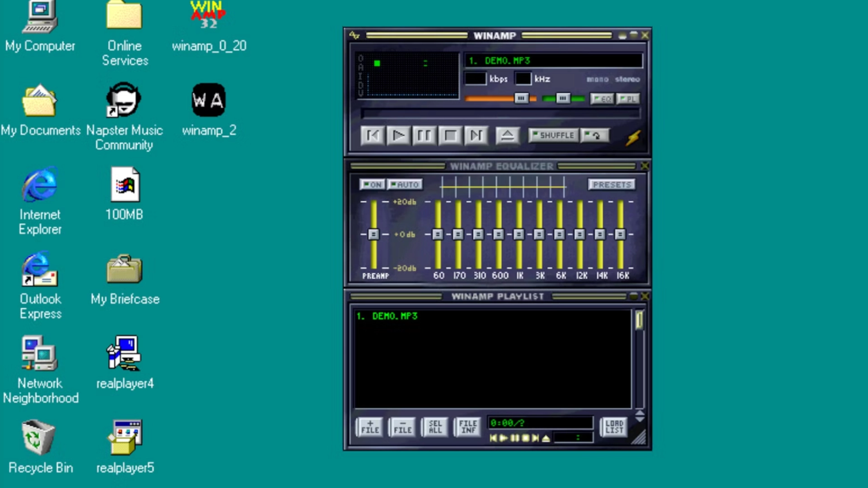Click the 60 Hz equalizer band slider

tap(438, 234)
